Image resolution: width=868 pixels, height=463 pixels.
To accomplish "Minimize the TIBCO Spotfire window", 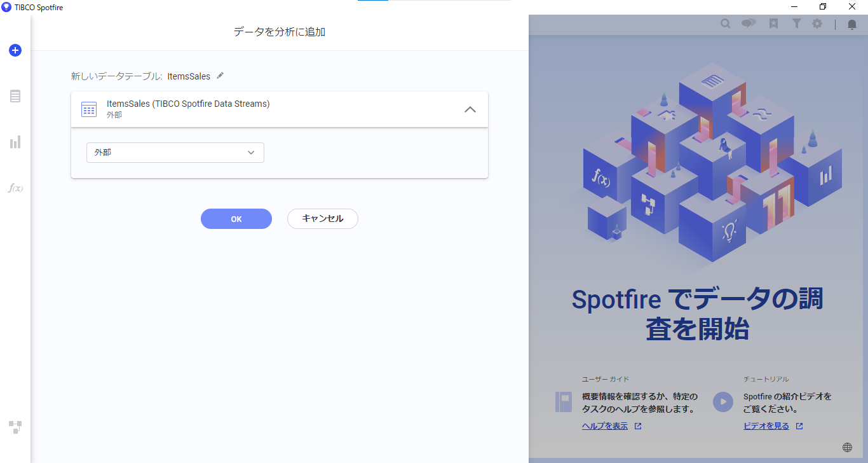I will (x=795, y=7).
